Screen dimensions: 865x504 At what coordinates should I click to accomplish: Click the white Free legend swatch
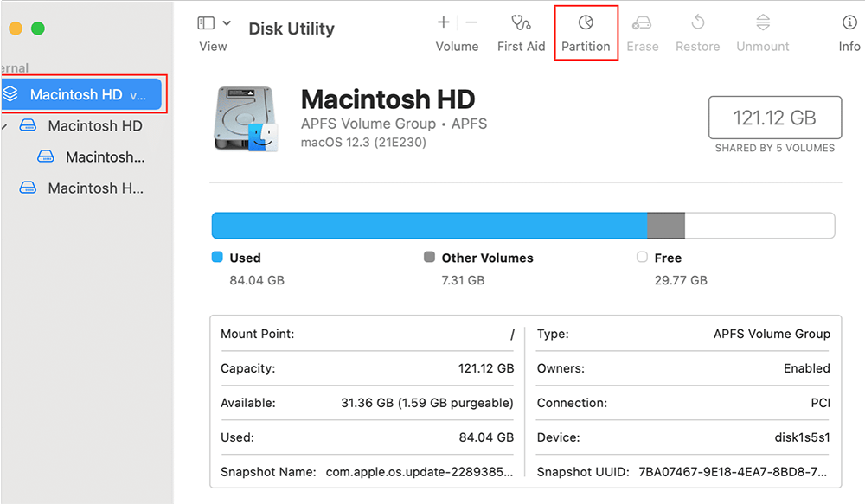click(x=642, y=258)
